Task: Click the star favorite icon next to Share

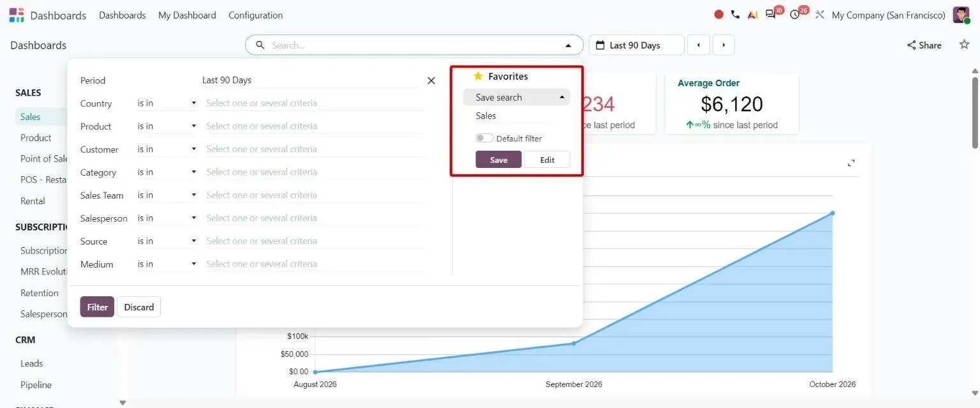Action: click(964, 45)
